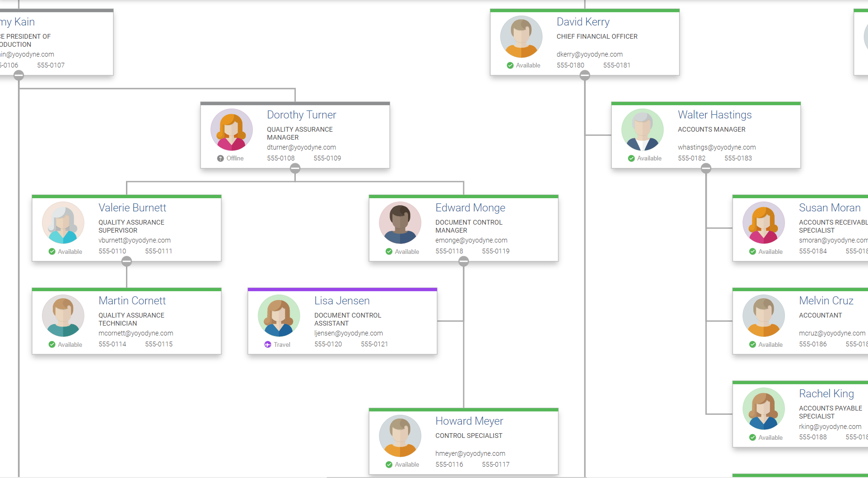Open Howard Meyer's name link

(x=469, y=421)
